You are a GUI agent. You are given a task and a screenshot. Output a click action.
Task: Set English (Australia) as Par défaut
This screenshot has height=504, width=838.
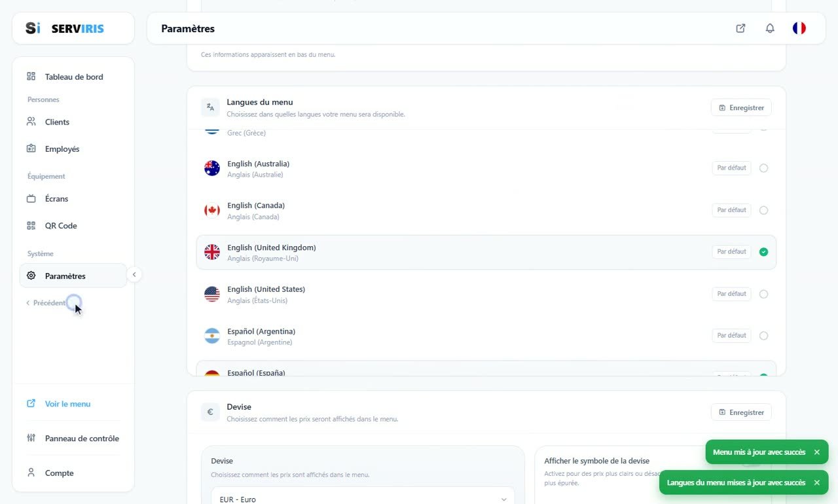(731, 168)
